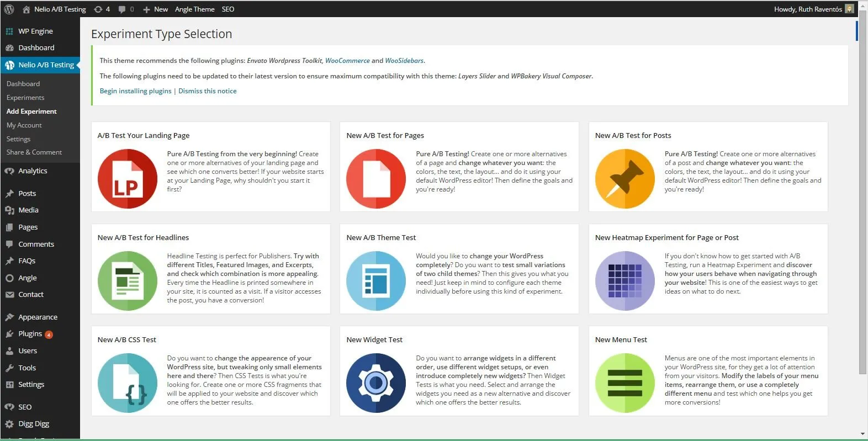Open the blue Theme Test layout icon
868x441 pixels.
375,281
